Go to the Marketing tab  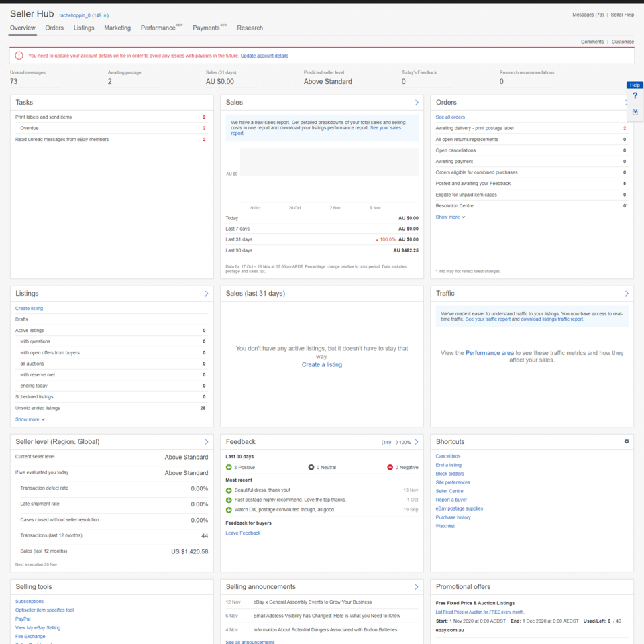tap(117, 28)
